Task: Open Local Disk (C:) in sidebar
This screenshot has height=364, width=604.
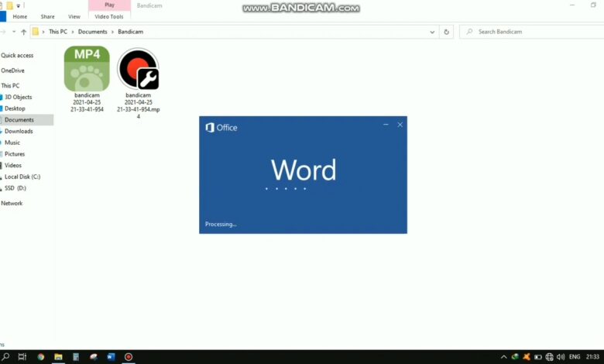Action: [22, 177]
